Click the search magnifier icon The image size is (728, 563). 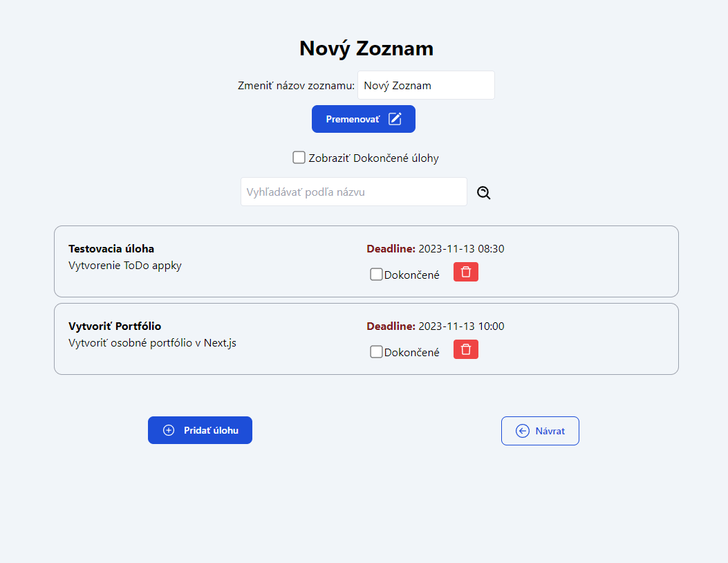484,193
